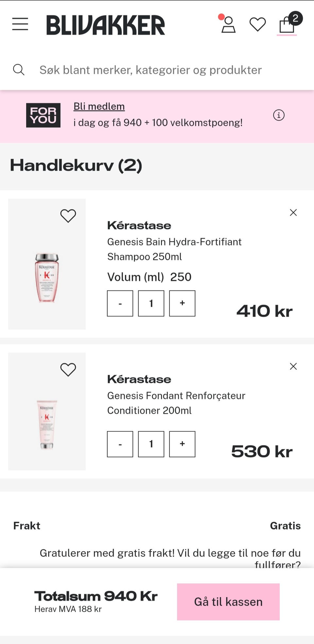
Task: Open the Genesis shampoo product thumbnail
Action: tap(47, 277)
